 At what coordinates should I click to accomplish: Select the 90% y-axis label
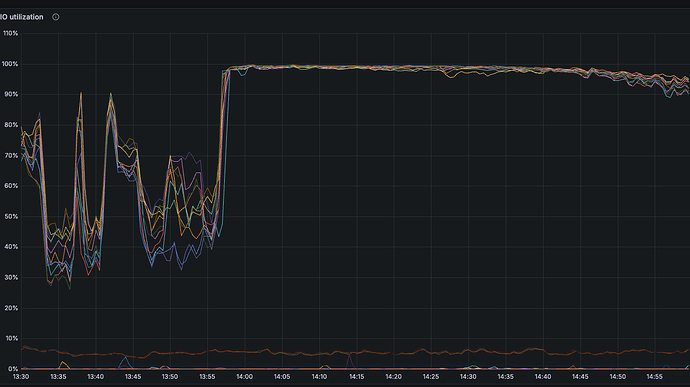click(11, 95)
